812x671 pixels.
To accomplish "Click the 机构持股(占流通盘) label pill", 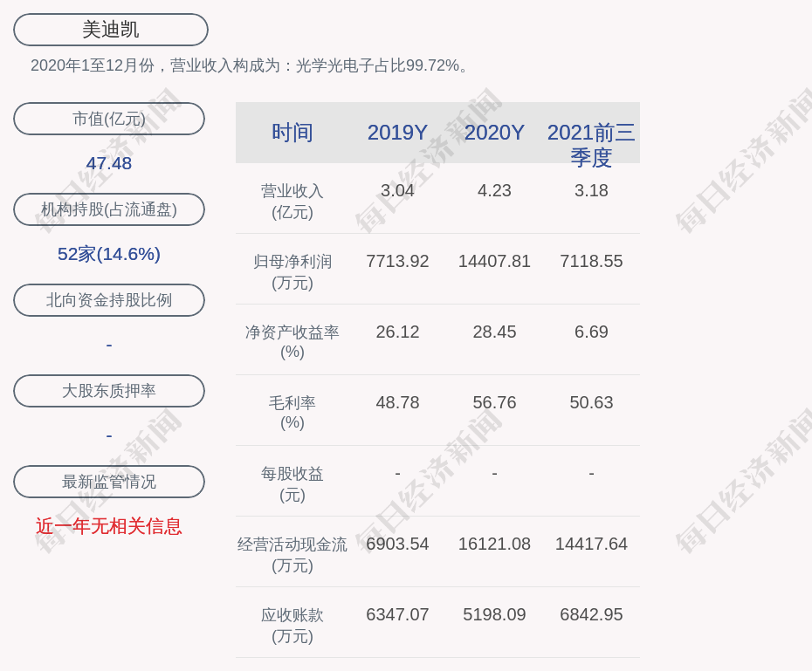I will tap(109, 209).
